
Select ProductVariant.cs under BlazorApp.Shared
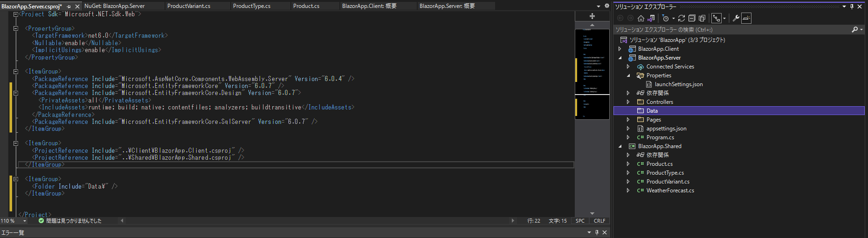coord(668,182)
